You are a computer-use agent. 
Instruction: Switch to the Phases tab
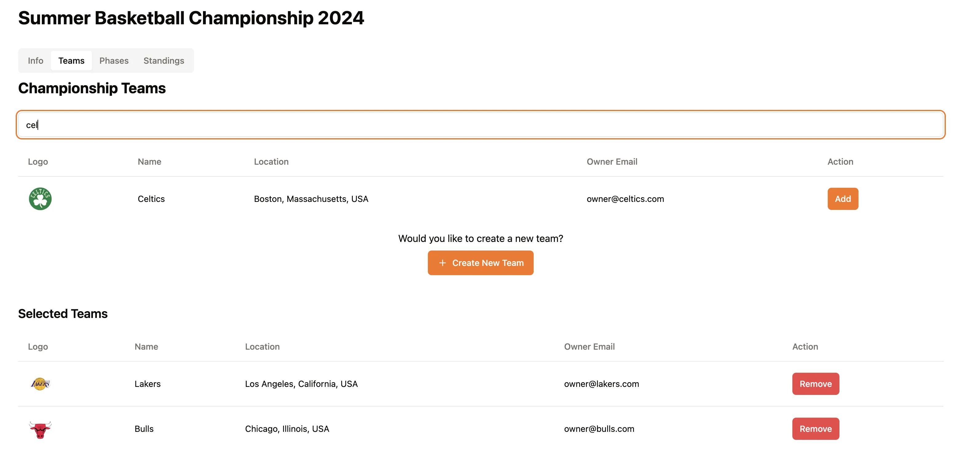point(114,61)
